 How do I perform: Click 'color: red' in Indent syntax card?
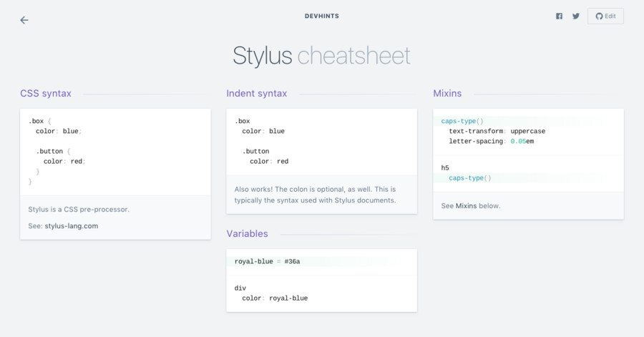point(269,161)
